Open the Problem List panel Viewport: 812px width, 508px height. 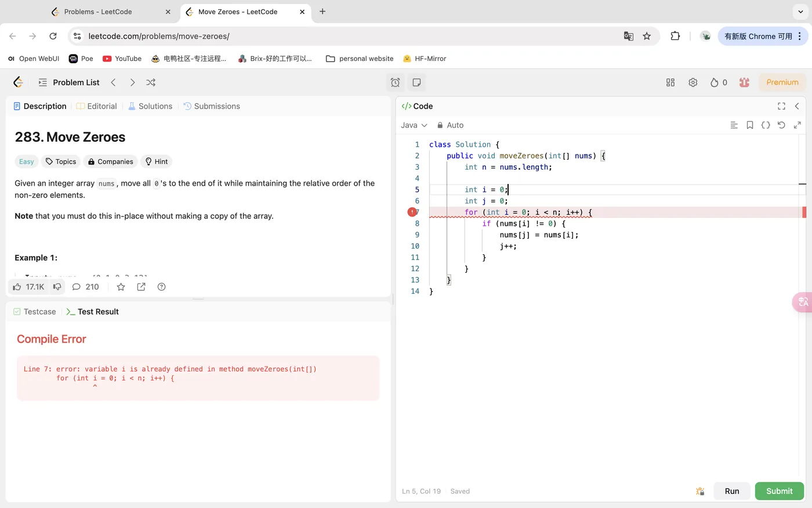click(x=69, y=82)
